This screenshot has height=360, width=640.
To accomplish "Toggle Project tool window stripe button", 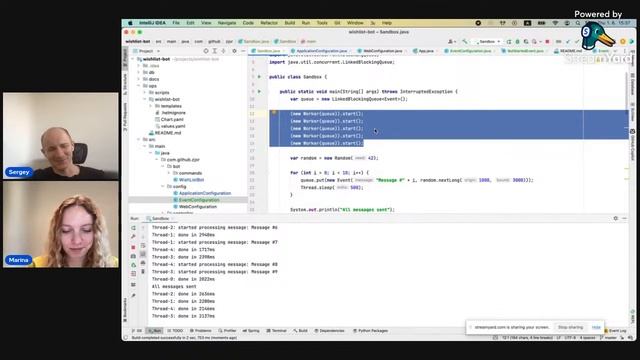I will pyautogui.click(x=125, y=57).
